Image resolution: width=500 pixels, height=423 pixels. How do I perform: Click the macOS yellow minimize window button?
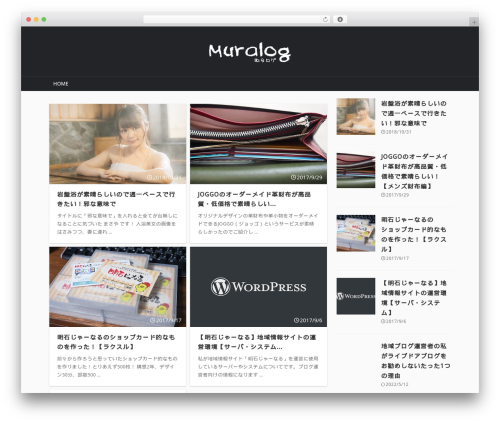point(36,20)
